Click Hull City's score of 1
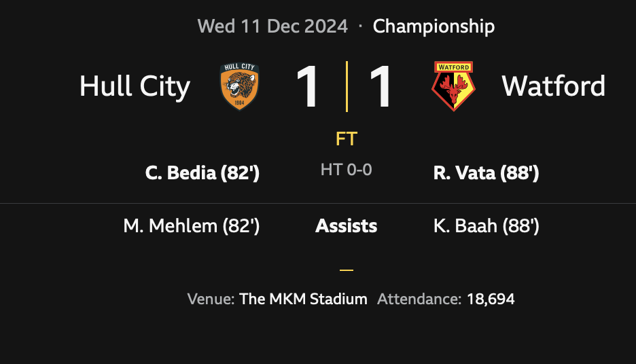The height and width of the screenshot is (364, 636). click(x=308, y=86)
